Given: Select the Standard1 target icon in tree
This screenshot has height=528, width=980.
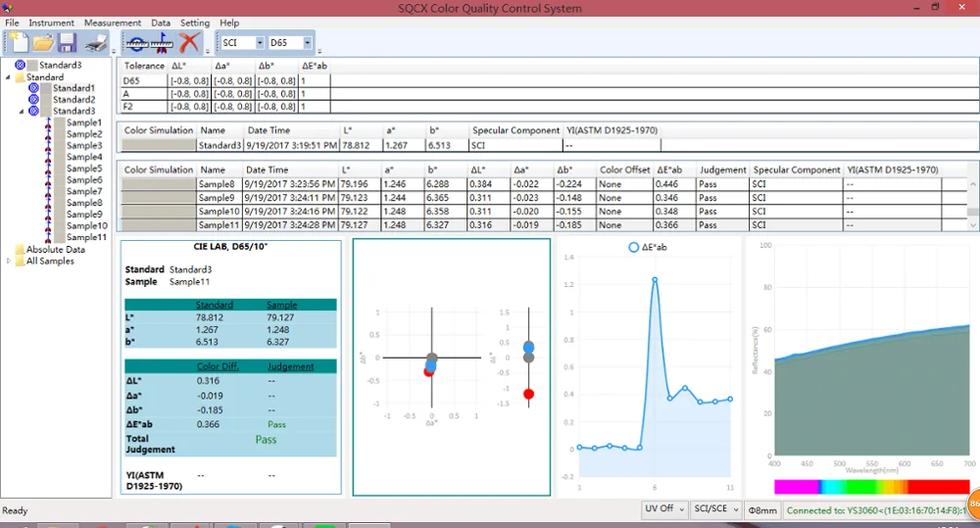Looking at the screenshot, I should [33, 88].
